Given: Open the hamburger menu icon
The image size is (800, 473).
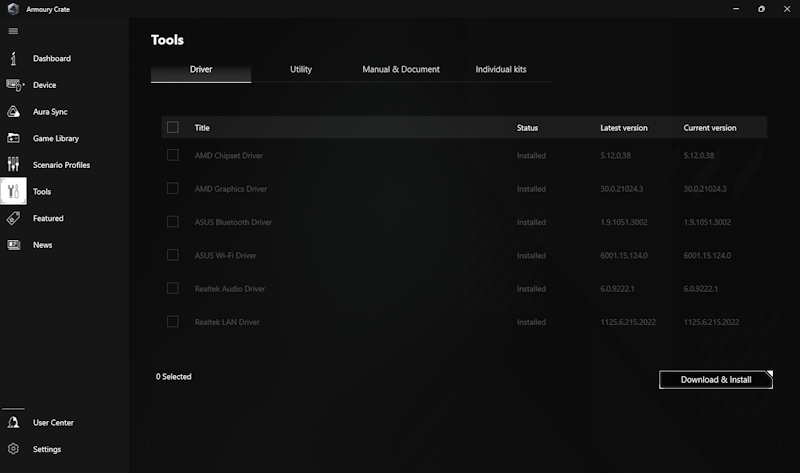Looking at the screenshot, I should (13, 31).
